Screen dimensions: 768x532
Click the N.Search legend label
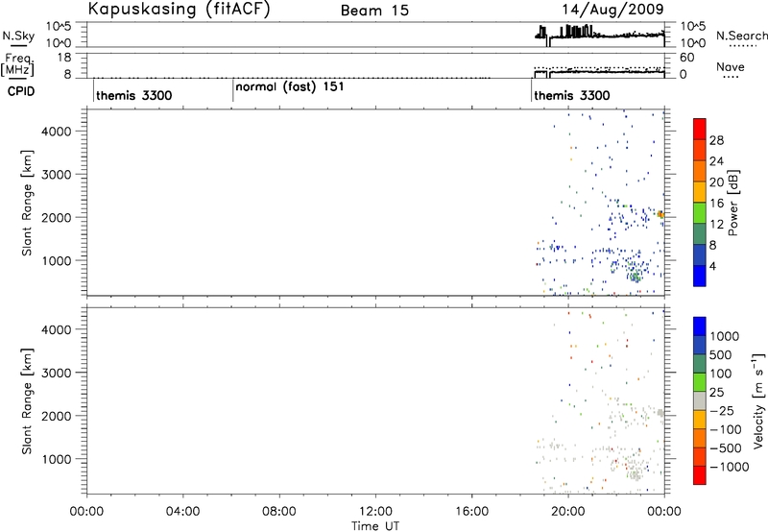coord(742,36)
